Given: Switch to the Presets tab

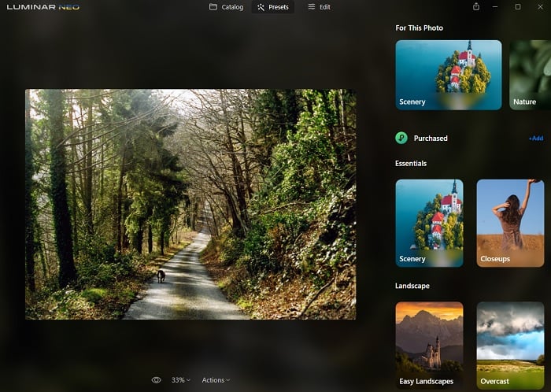Looking at the screenshot, I should [x=272, y=7].
